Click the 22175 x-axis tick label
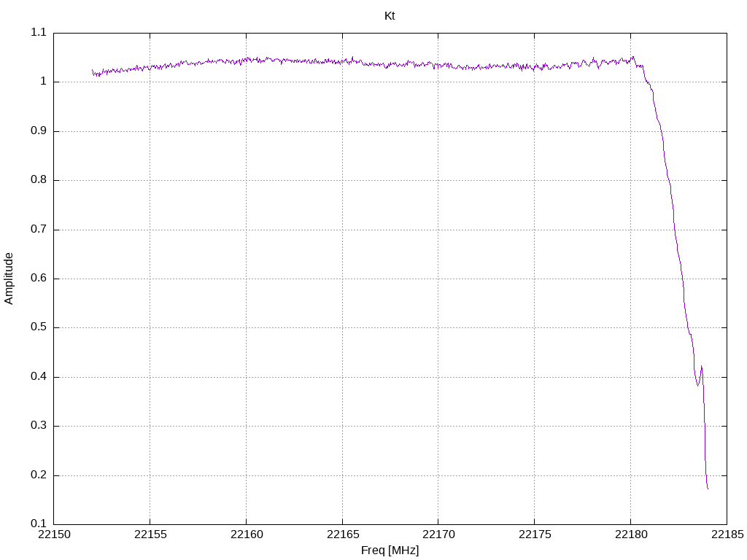This screenshot has height=560, width=747. 535,534
